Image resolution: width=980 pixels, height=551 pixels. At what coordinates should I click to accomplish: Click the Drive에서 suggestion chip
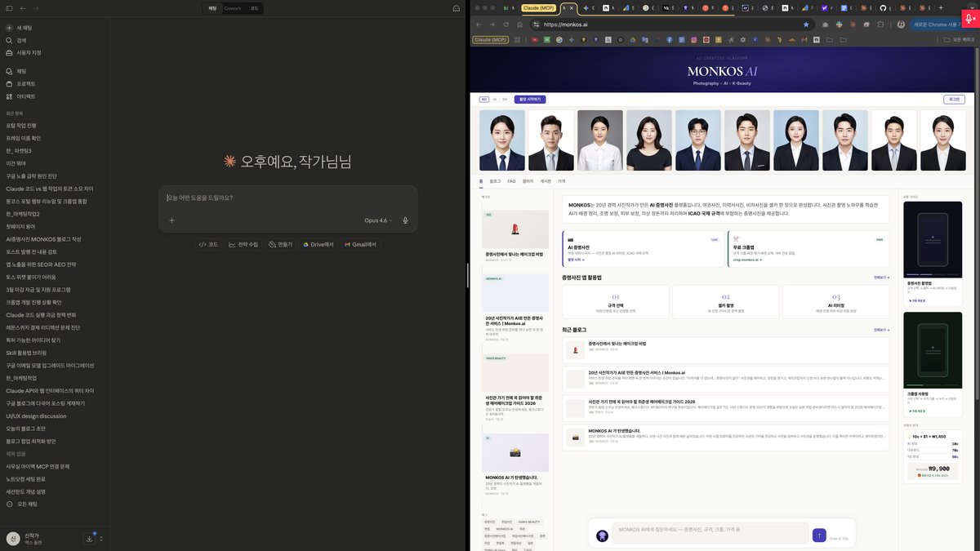[318, 244]
